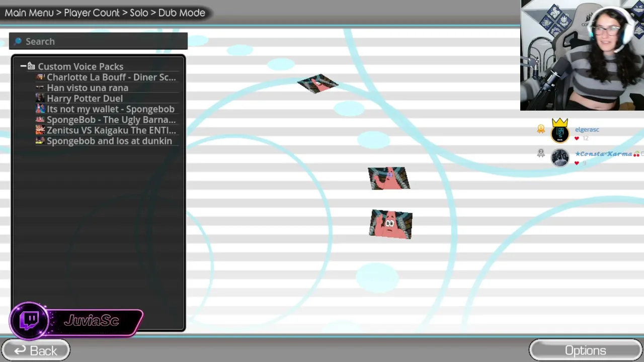644x362 pixels.
Task: Pick the Its not my wallet thumbnail icon
Action: tap(40, 109)
